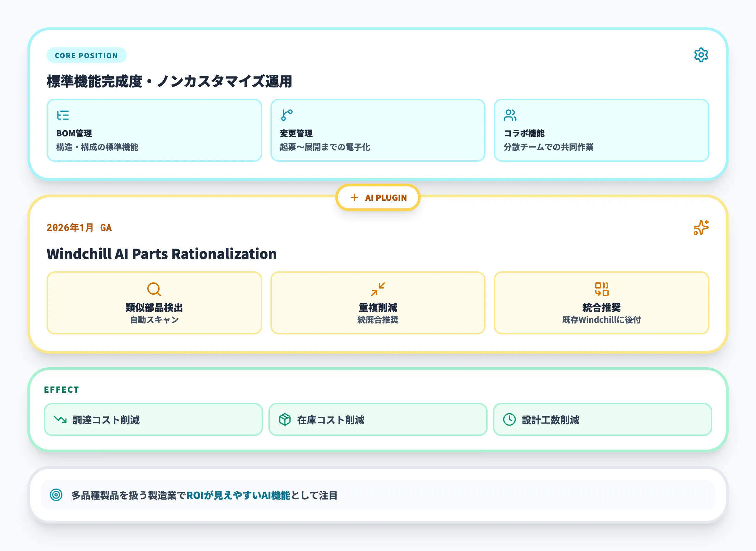Click the 2026年1月 GA date label
This screenshot has height=551, width=756.
pyautogui.click(x=79, y=228)
